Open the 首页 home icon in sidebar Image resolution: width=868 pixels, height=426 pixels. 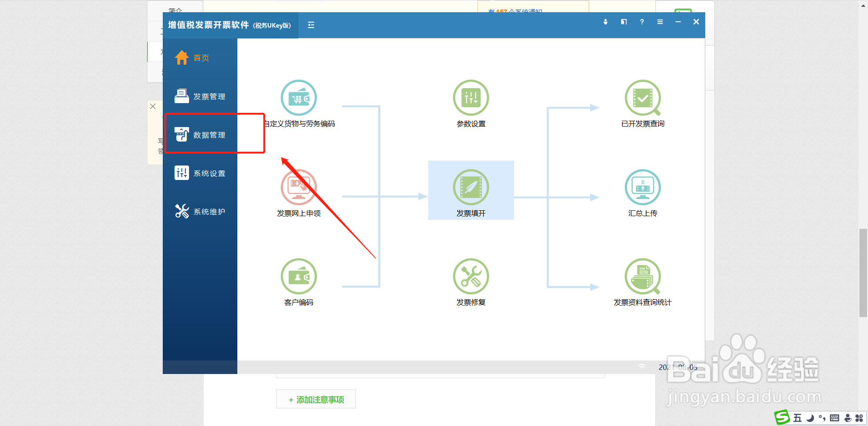tap(182, 57)
